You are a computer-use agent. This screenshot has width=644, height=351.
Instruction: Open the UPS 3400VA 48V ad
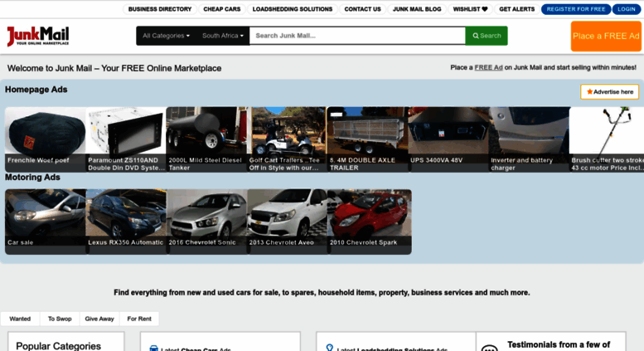tap(448, 139)
